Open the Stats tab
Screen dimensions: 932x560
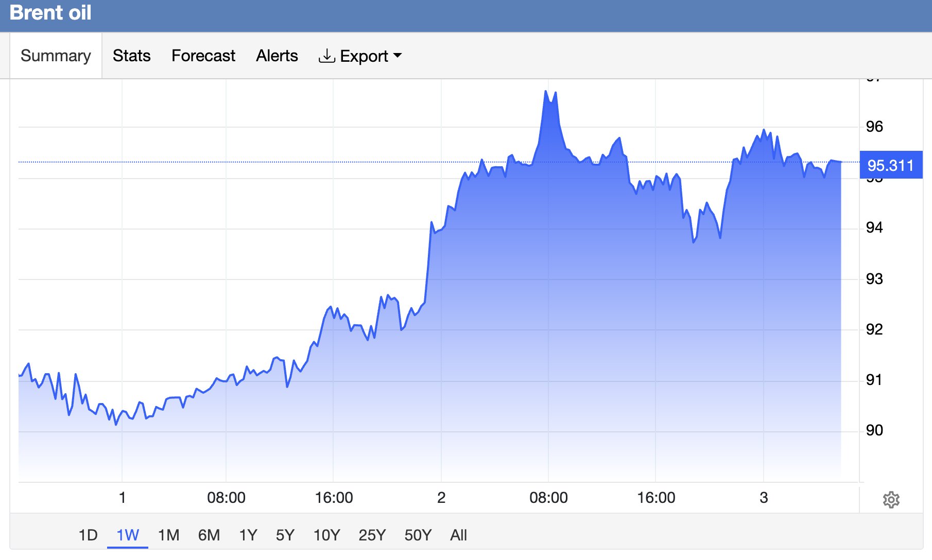coord(132,56)
